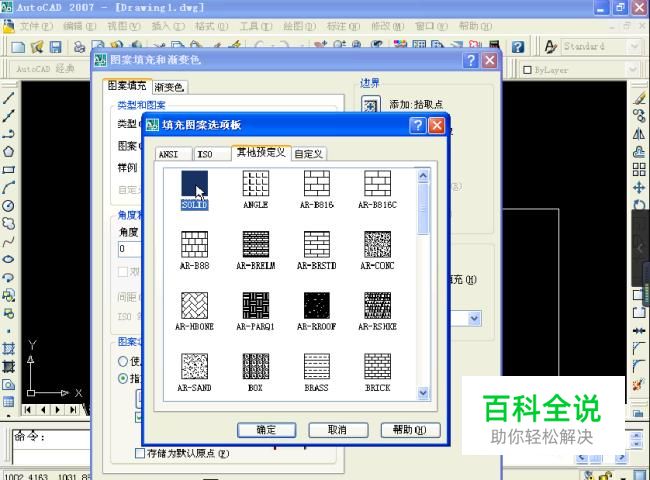This screenshot has width=650, height=480.
Task: Select the AR-PARQ1 parquet pattern
Action: tap(256, 305)
